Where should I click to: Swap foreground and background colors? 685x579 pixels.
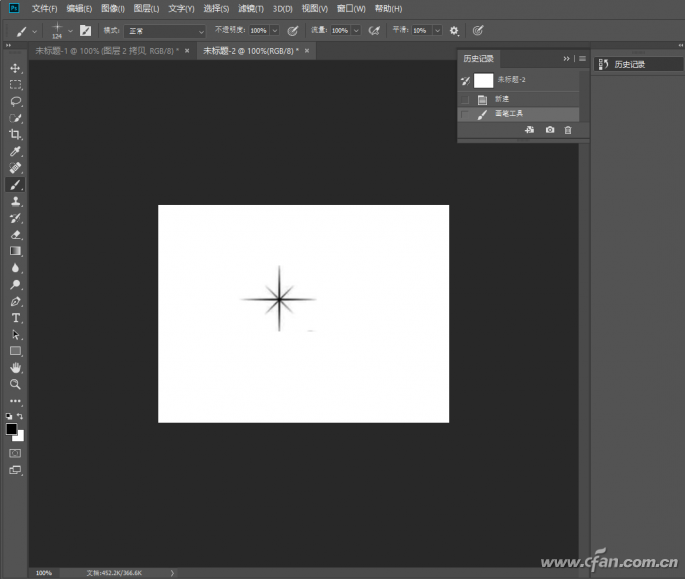click(20, 416)
